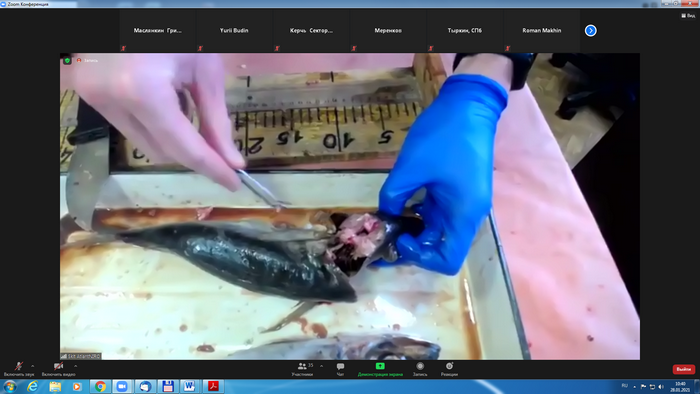Click the taskbar clock showing 10:40
Image resolution: width=700 pixels, height=394 pixels.
click(680, 386)
